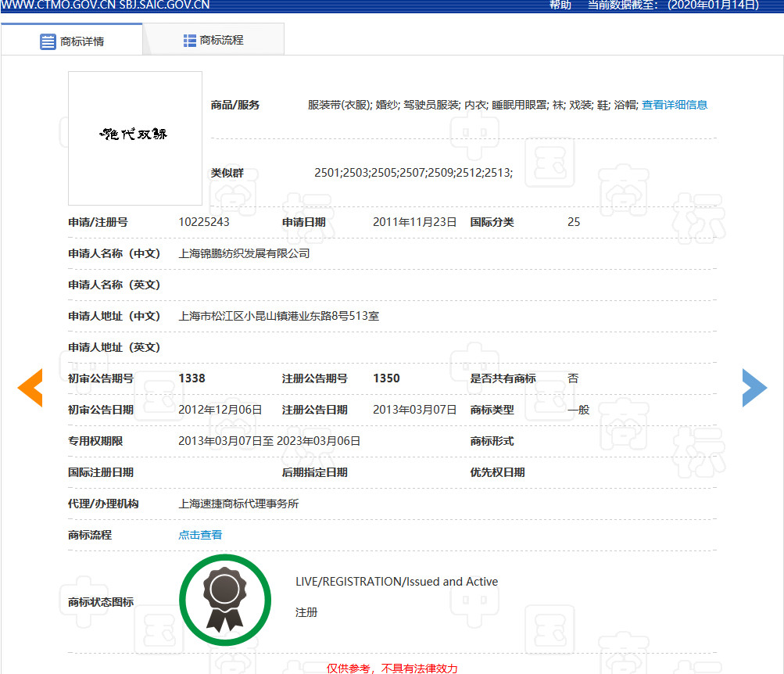Click 帮助 in the top bar
The image size is (784, 674).
pos(560,5)
